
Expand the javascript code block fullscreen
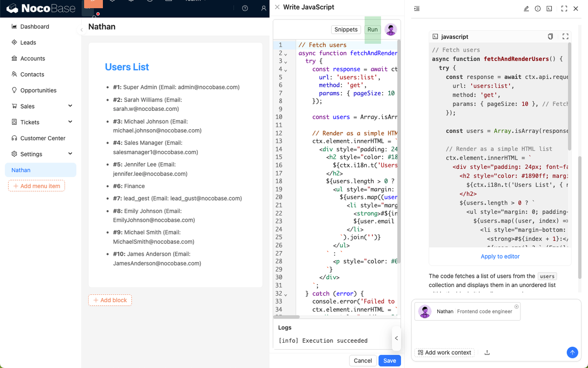565,36
